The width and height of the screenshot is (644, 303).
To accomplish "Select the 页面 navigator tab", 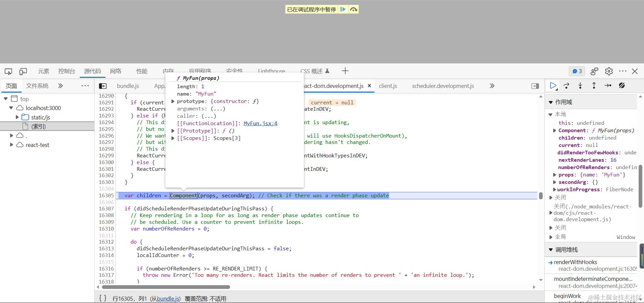I will pyautogui.click(x=11, y=86).
